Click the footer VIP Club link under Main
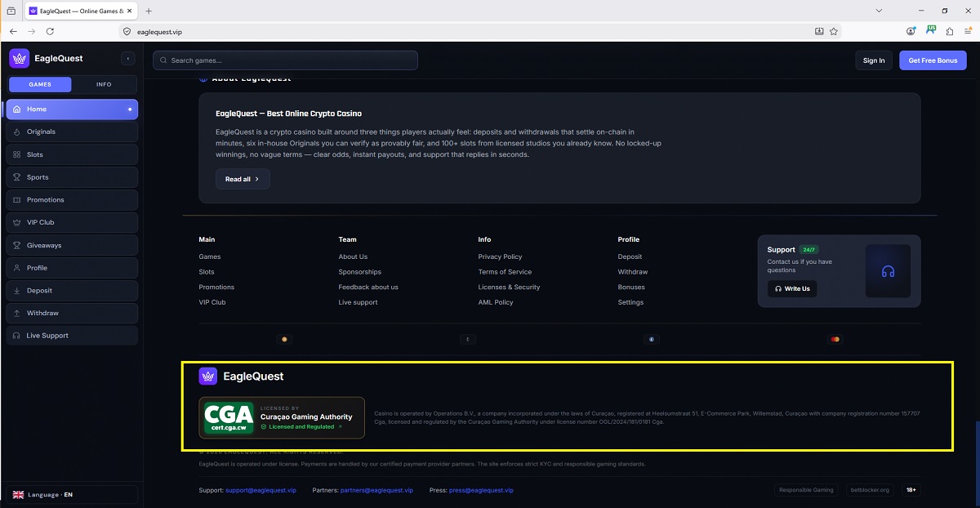Screen dimensions: 980x508 212,302
